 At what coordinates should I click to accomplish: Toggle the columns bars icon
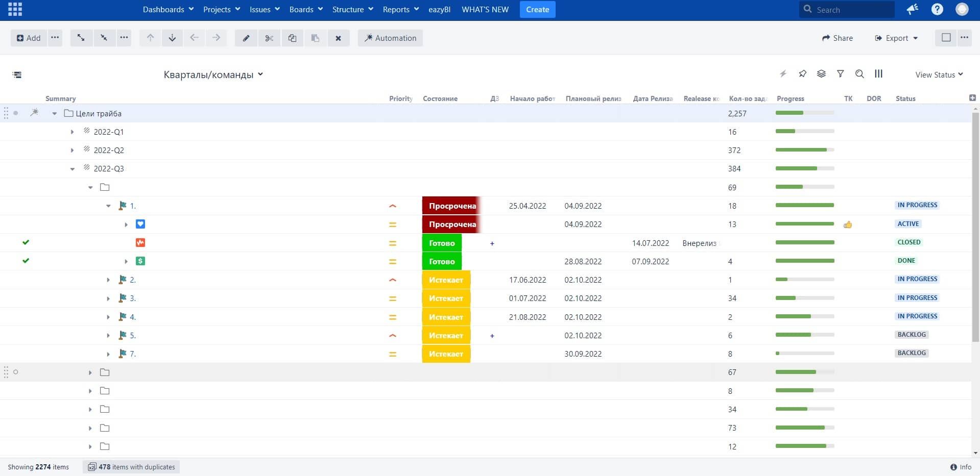(x=878, y=74)
